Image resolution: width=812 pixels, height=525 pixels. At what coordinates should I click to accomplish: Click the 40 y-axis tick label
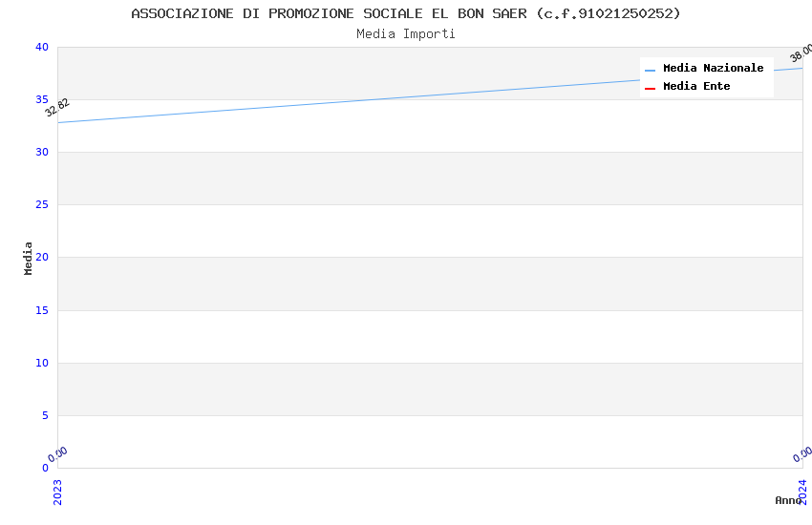point(41,48)
